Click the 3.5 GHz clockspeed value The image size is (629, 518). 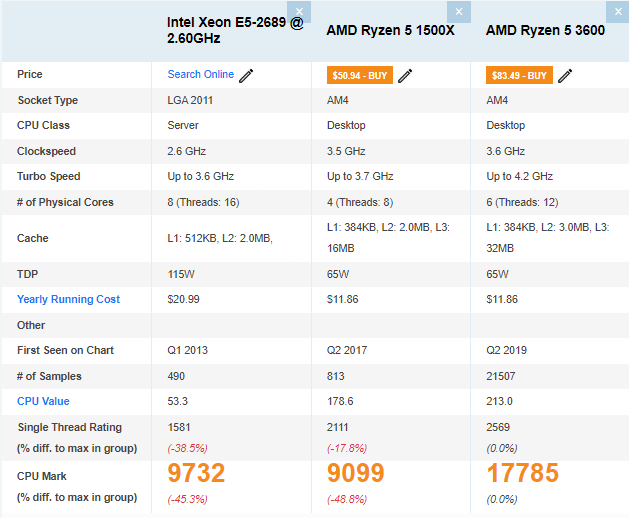pos(346,151)
